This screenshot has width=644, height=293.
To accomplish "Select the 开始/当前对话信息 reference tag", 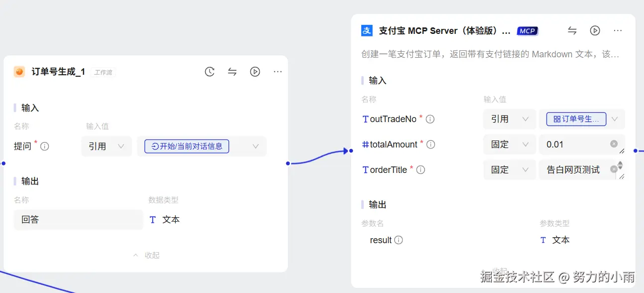I will (x=187, y=146).
